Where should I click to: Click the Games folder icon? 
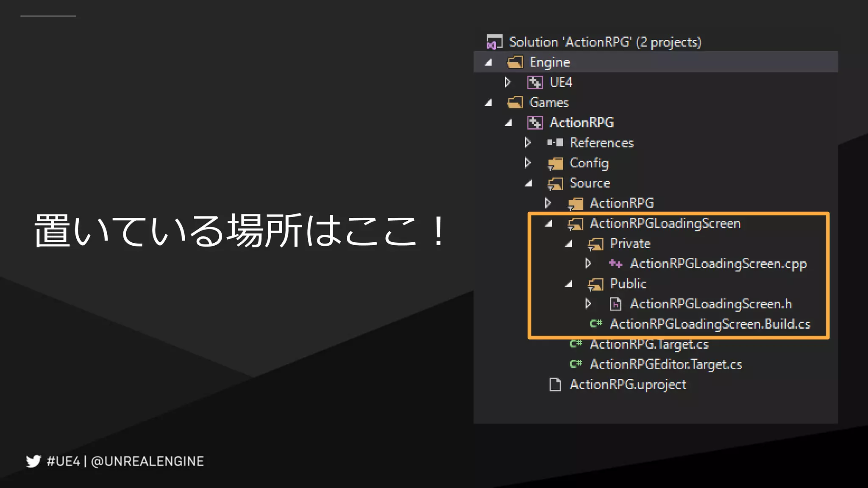click(x=515, y=103)
